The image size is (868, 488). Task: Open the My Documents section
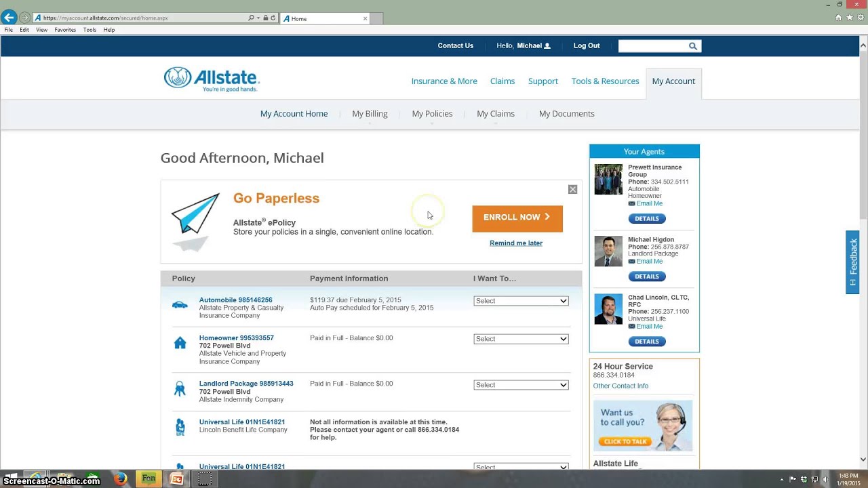[x=566, y=114]
